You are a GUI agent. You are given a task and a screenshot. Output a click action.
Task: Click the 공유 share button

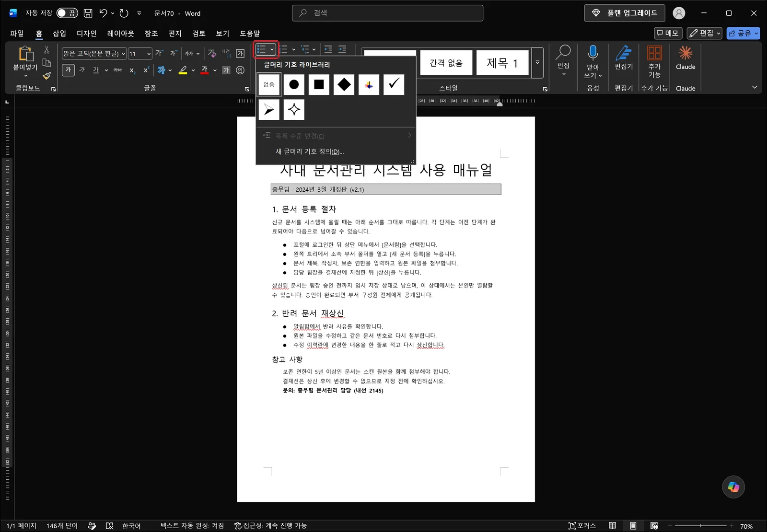(x=743, y=33)
